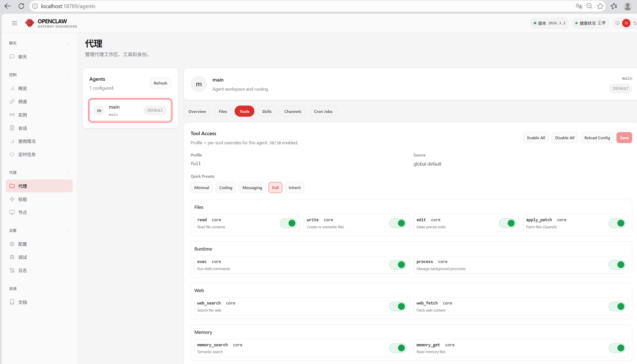Screen dimensions: 637x364
Task: Collapse the 聊天 sidebar section
Action: (x=68, y=43)
